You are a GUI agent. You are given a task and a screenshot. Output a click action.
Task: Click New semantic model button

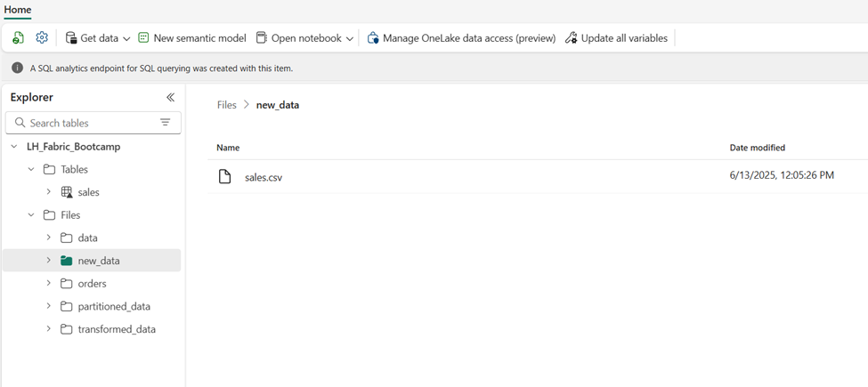point(192,38)
